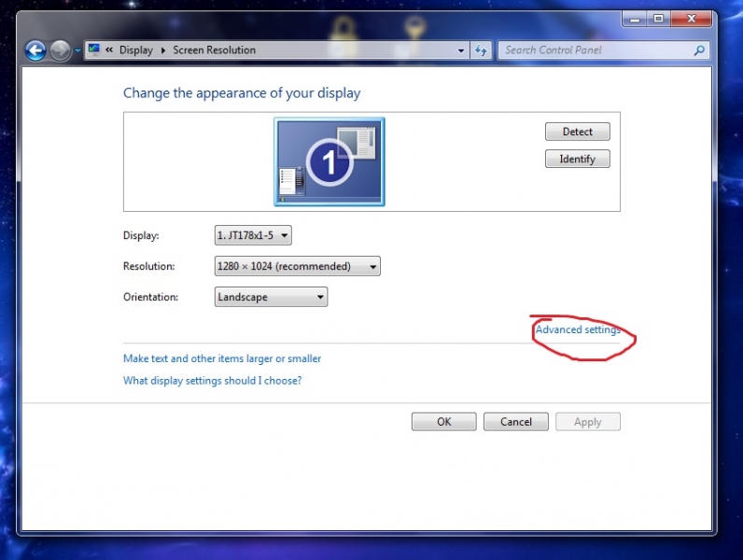Click the magnifier icon in search box
This screenshot has width=743, height=560.
tap(699, 50)
